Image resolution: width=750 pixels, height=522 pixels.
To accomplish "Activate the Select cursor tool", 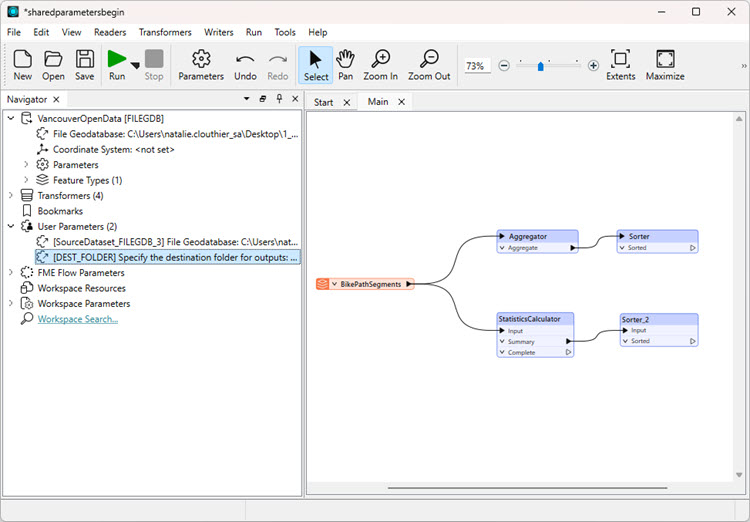I will point(316,65).
